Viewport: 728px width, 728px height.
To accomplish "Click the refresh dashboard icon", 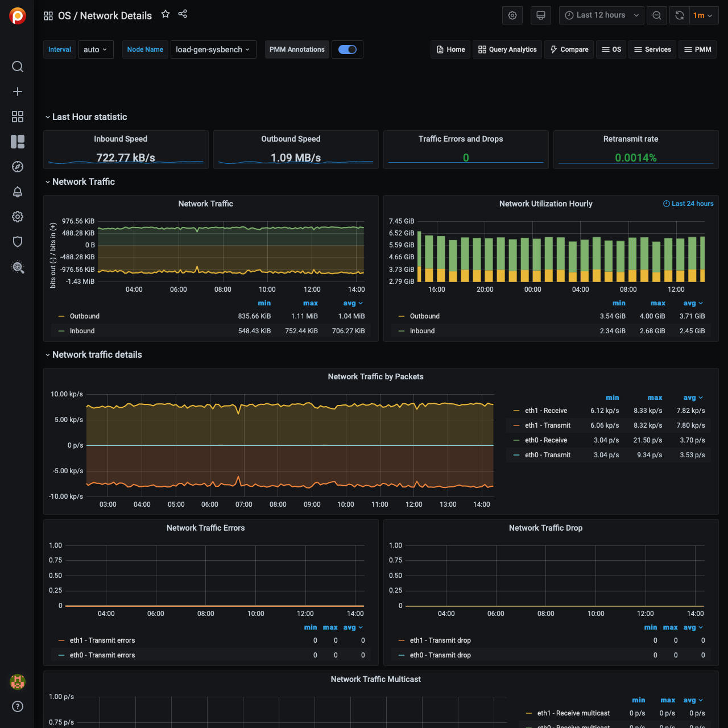I will [680, 15].
